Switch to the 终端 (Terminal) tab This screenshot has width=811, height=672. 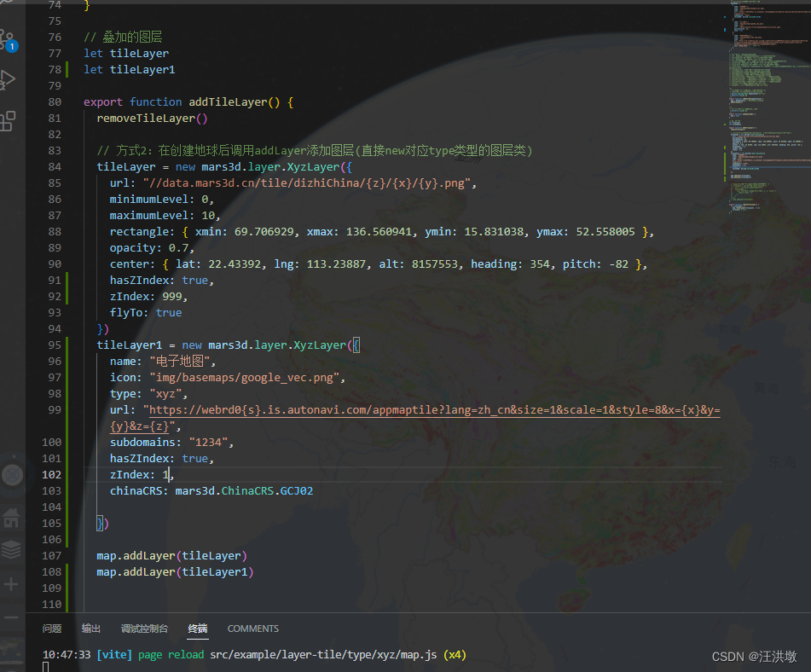(197, 629)
